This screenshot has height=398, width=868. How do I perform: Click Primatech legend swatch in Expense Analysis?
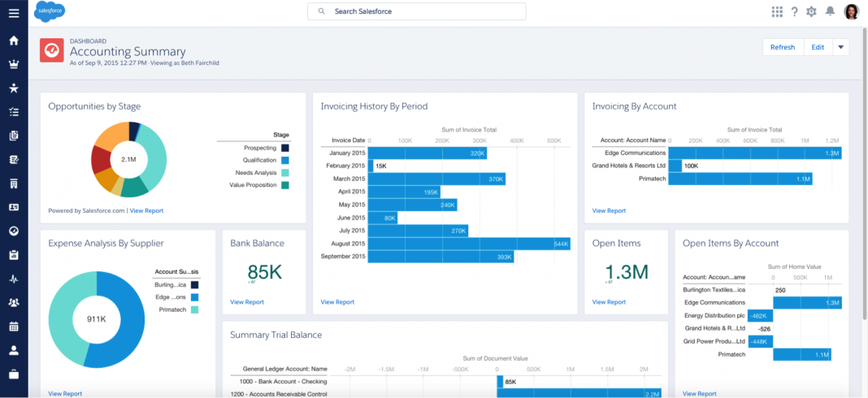pyautogui.click(x=195, y=310)
